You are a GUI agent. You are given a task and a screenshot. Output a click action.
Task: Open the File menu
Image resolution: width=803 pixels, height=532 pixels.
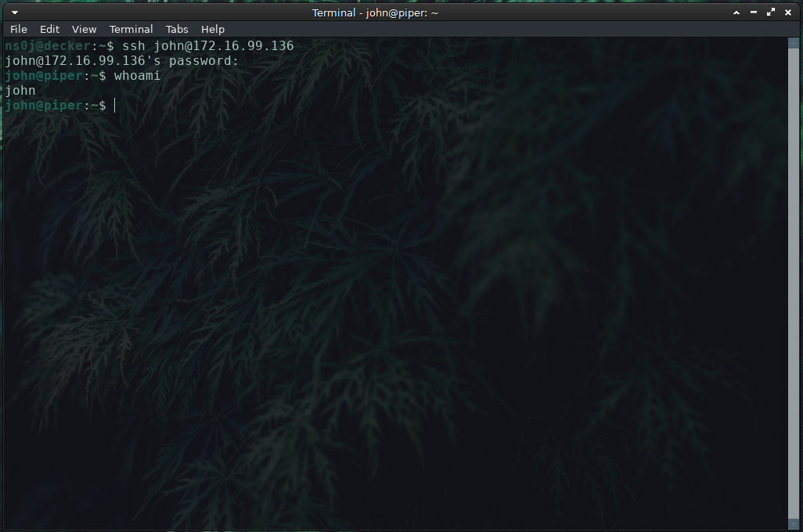point(19,29)
